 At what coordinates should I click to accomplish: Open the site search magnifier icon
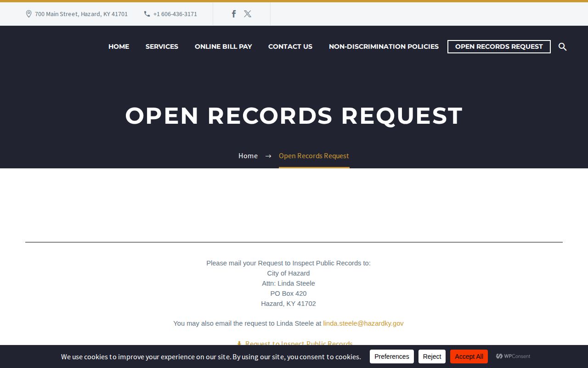[x=562, y=46]
